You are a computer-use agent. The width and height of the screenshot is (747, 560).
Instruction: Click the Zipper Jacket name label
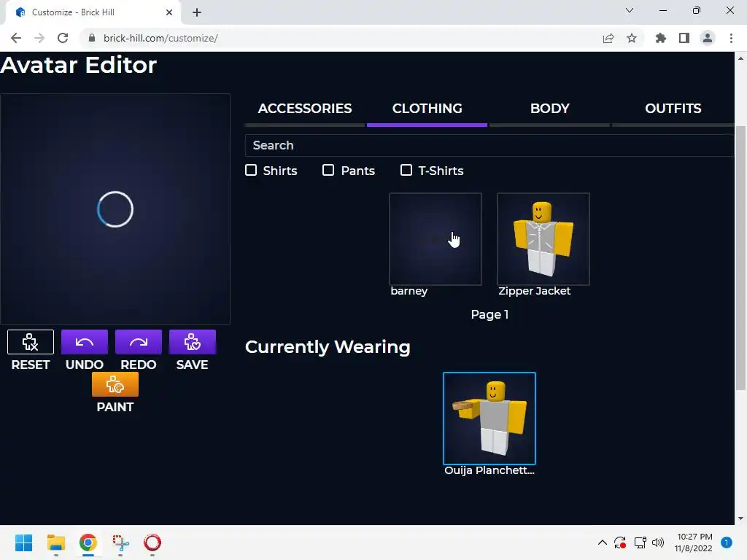(534, 291)
